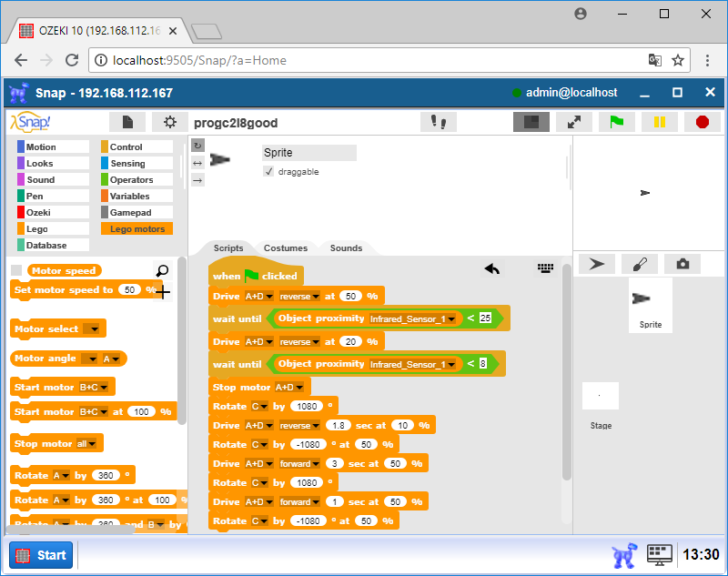The image size is (728, 576).
Task: Click the translate page icon
Action: pyautogui.click(x=654, y=60)
